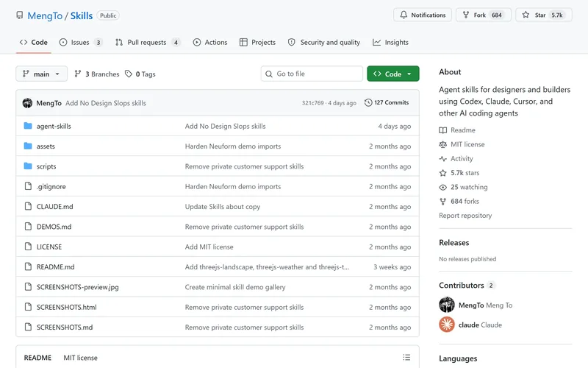Click the Fork icon in header
Viewport: 588px width, 368px height.
pos(466,15)
